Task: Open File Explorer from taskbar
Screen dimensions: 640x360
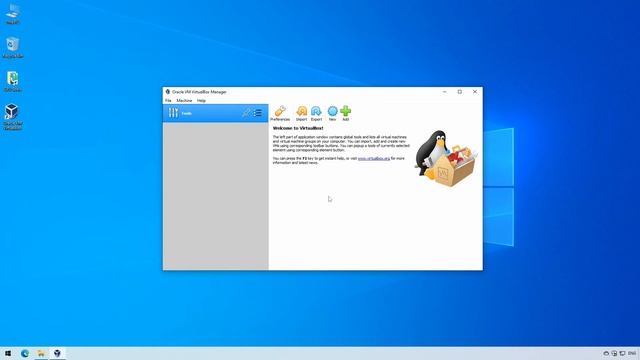Action: [41, 353]
